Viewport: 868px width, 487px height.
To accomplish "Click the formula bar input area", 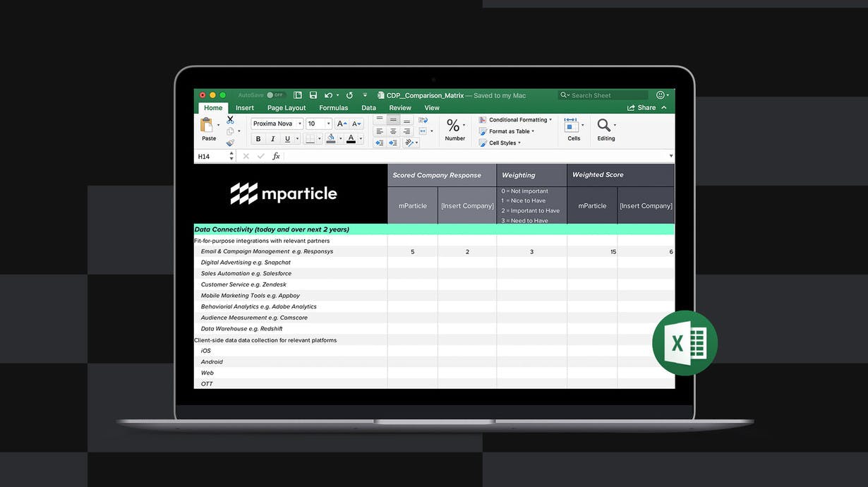I will [475, 156].
